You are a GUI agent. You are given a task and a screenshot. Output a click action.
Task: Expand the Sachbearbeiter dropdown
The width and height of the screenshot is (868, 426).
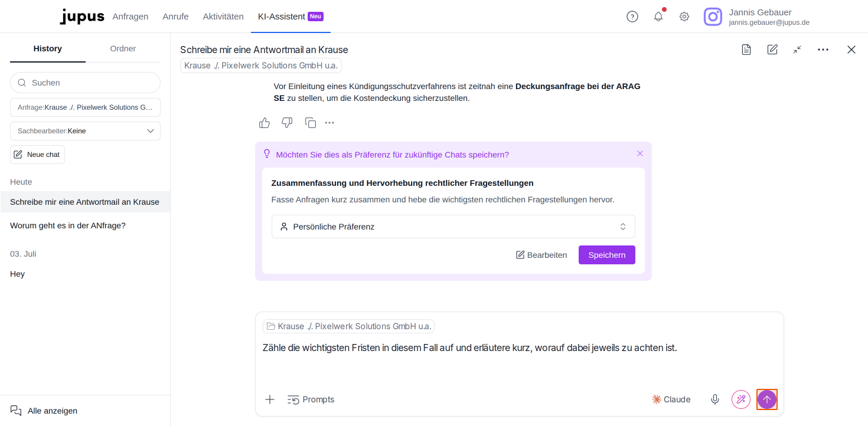click(85, 131)
